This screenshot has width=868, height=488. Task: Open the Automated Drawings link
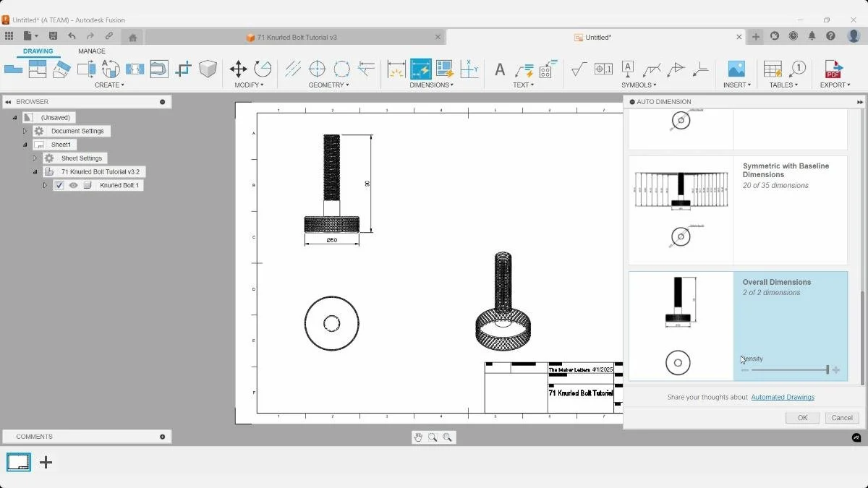click(783, 397)
